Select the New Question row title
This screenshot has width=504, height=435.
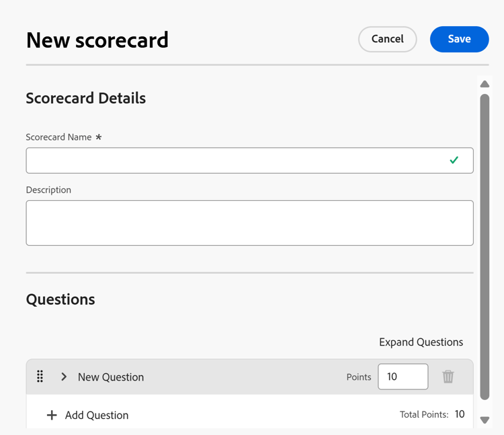(111, 377)
